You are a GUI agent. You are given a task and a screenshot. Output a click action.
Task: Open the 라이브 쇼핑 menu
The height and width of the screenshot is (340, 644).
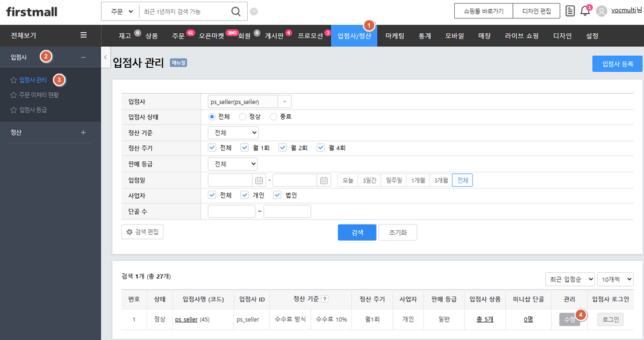click(522, 36)
